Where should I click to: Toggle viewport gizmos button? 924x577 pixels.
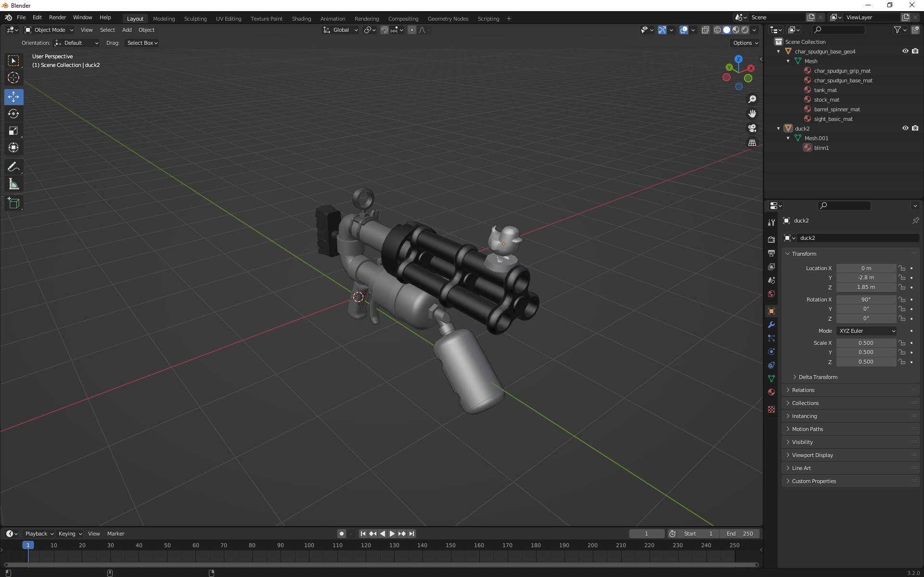pos(662,30)
